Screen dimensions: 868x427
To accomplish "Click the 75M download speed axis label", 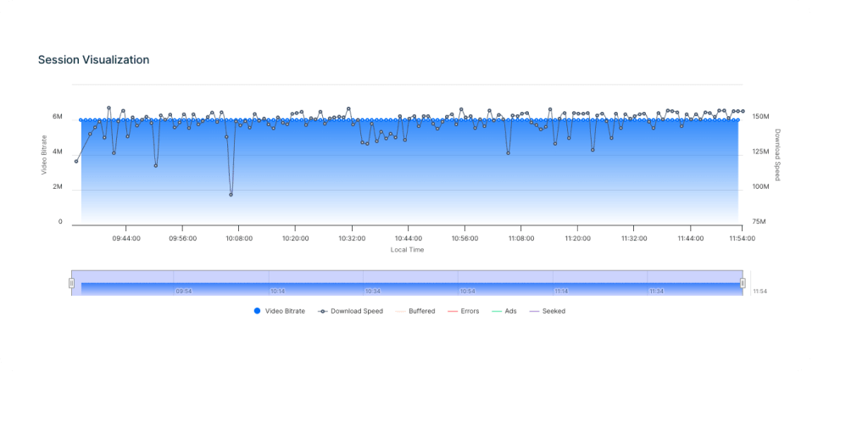I will [758, 222].
